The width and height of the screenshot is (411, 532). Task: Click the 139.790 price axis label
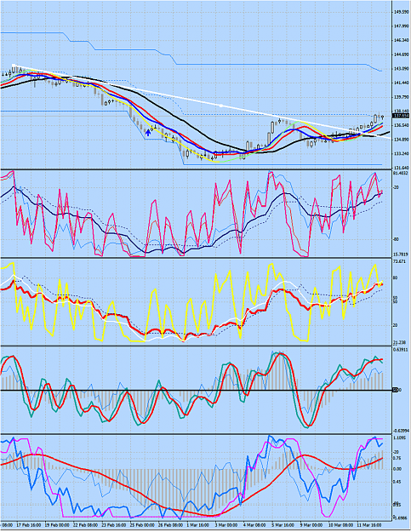[x=402, y=97]
